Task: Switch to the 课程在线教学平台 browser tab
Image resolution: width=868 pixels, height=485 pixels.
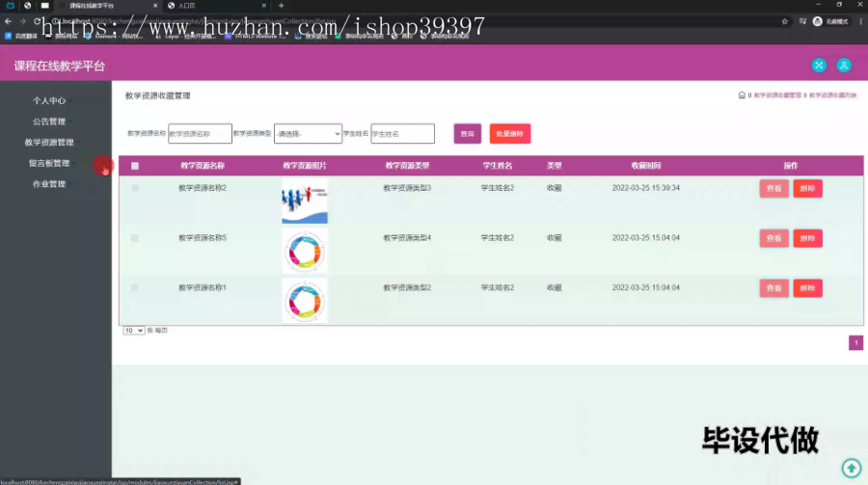Action: (108, 6)
